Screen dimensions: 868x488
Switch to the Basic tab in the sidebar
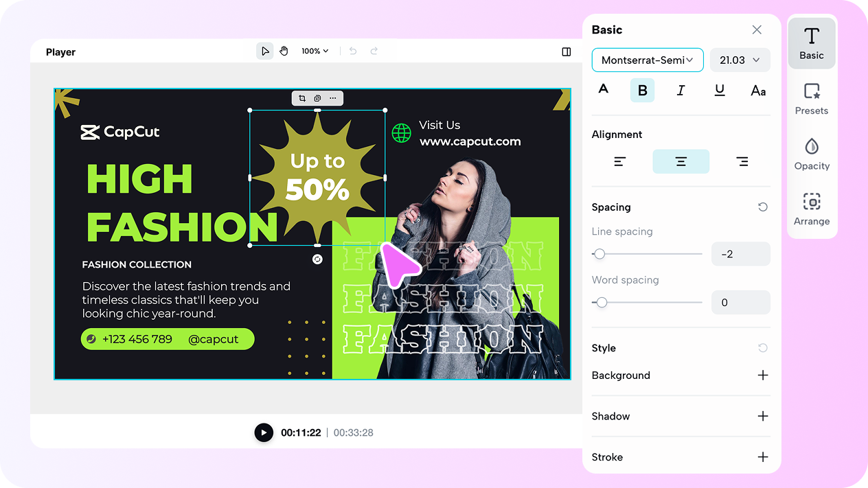pyautogui.click(x=812, y=43)
